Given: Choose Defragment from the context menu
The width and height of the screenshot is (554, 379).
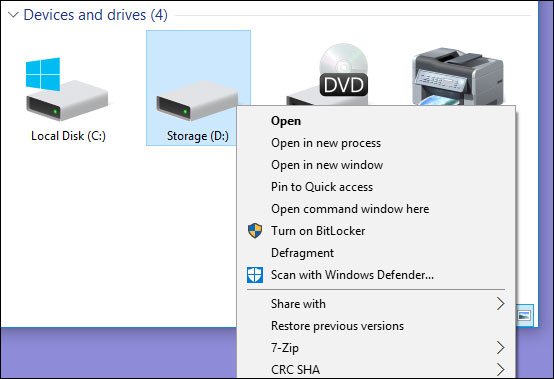Looking at the screenshot, I should (x=376, y=253).
